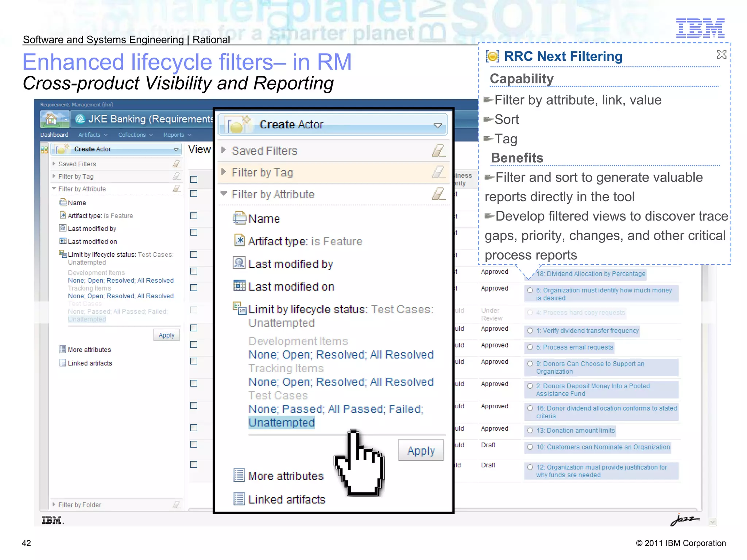
Task: Click the Saved Filters eraser icon in enlarged panel
Action: coord(438,150)
